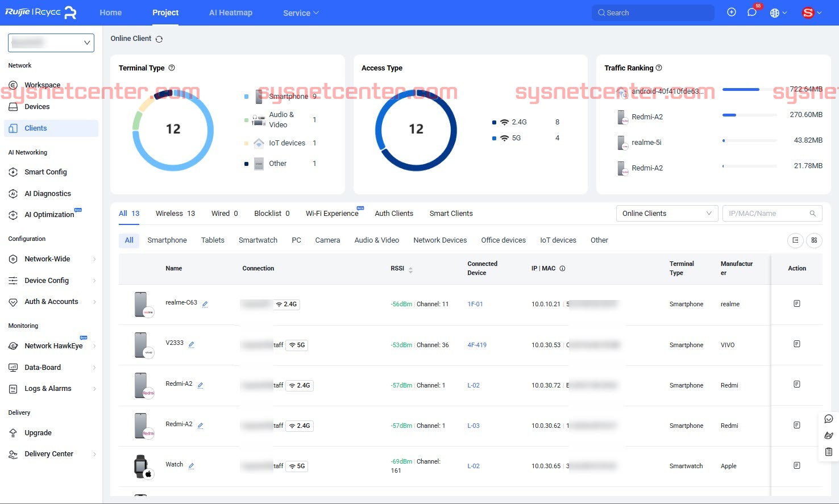Edit name of V2333 client

(192, 344)
